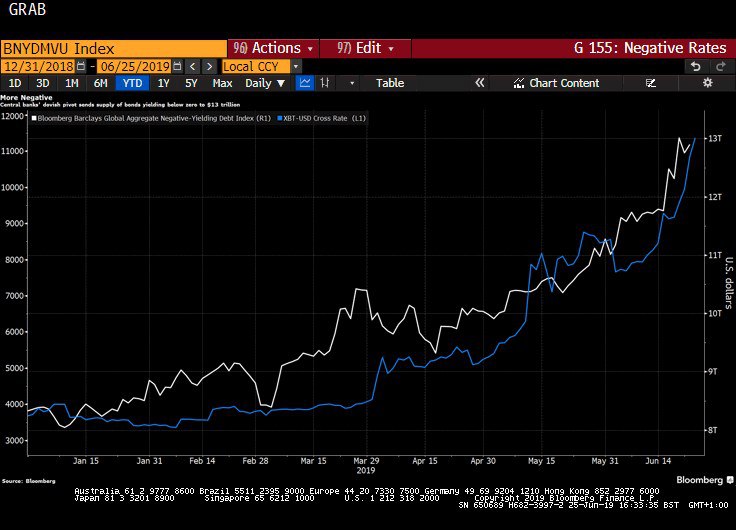
Task: Click the end date field 06/25/2019
Action: (135, 66)
